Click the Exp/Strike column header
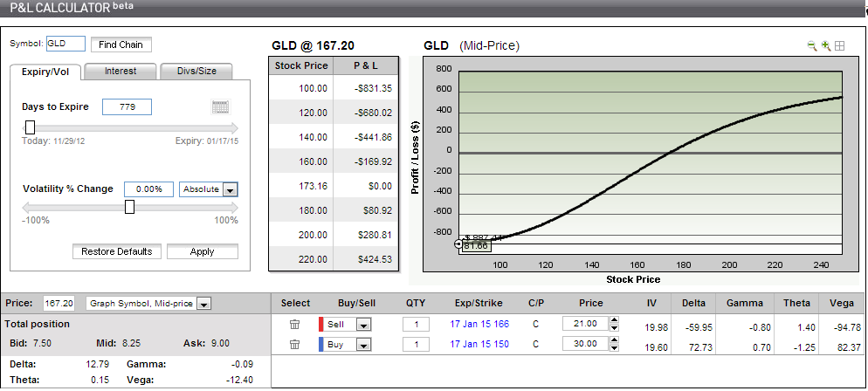This screenshot has width=868, height=391. (479, 303)
